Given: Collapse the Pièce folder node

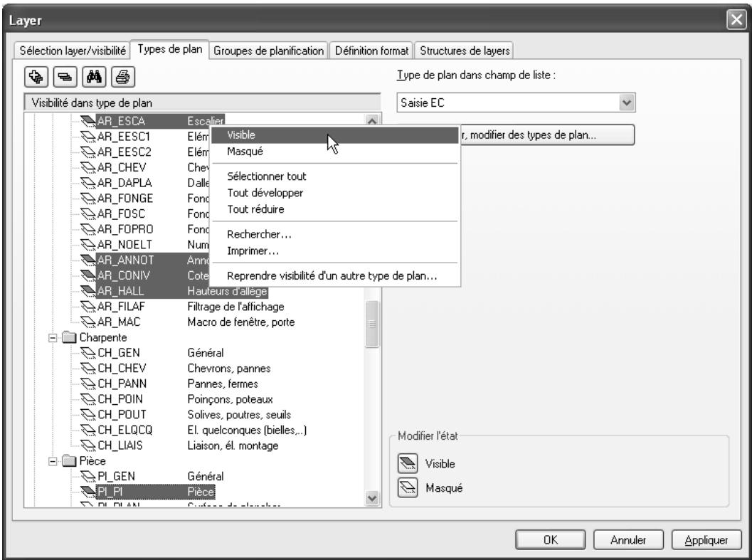Looking at the screenshot, I should tap(53, 461).
